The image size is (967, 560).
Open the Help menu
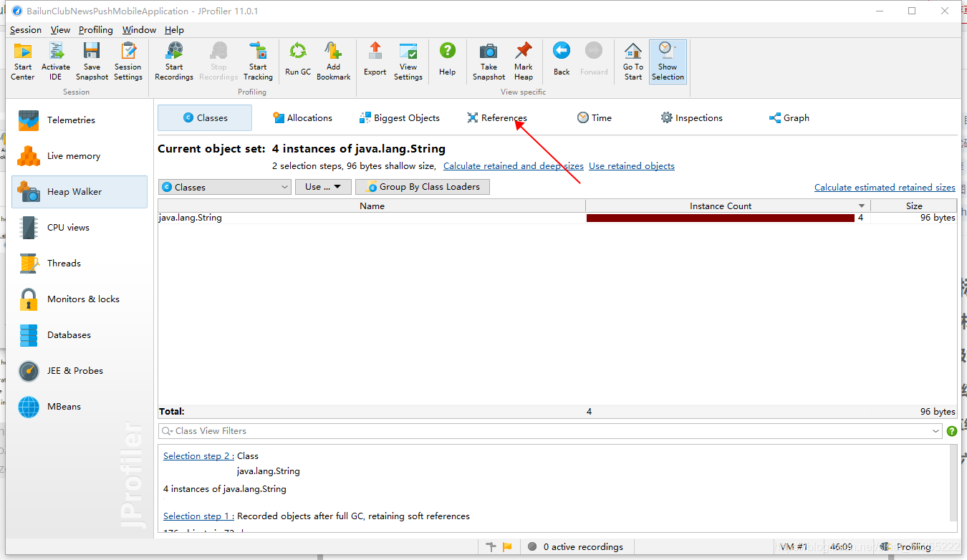click(x=174, y=30)
